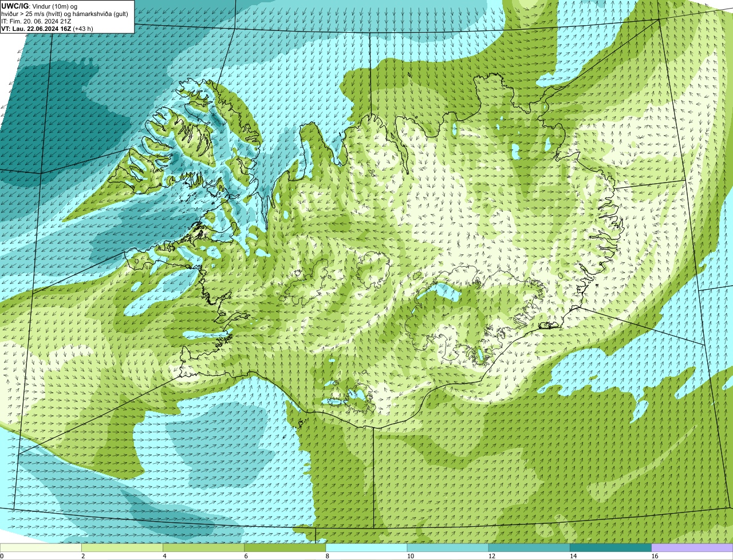Click the 10–12 m/s turquoise legend swatch
The image size is (733, 560).
pos(448,548)
